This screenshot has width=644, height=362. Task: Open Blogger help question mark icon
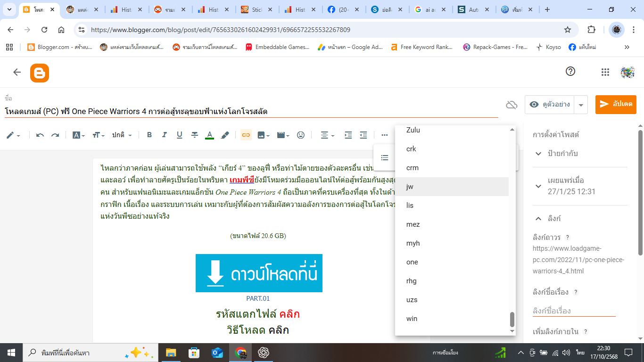[570, 72]
